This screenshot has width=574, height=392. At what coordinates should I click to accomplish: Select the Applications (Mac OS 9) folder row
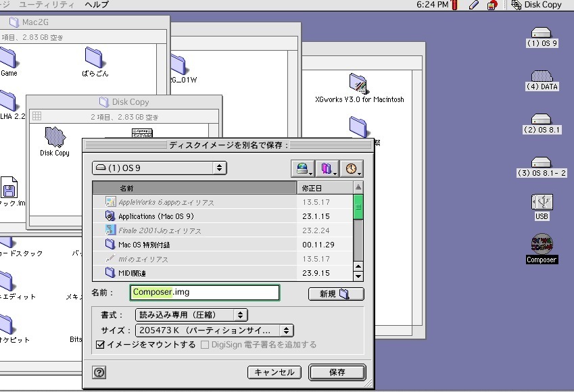(222, 216)
